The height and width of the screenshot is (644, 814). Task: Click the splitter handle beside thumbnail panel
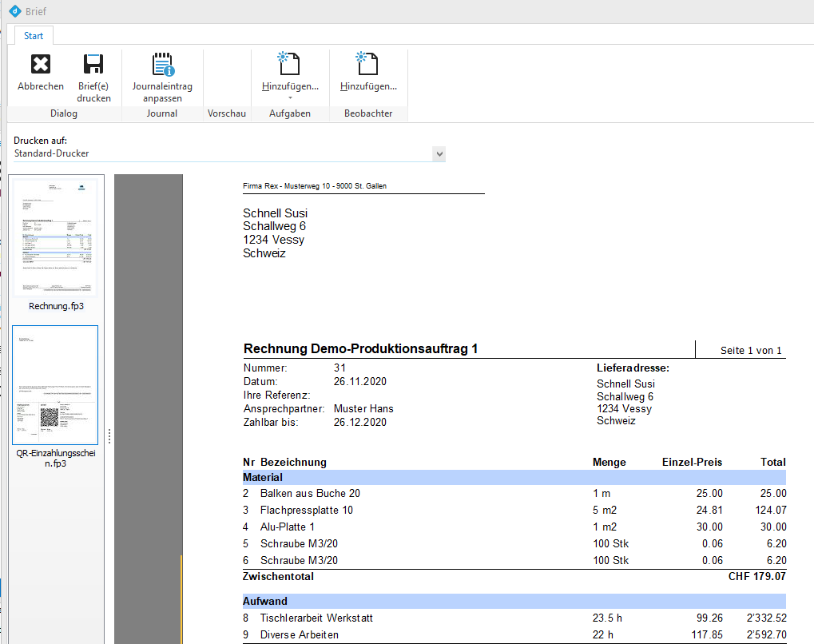pyautogui.click(x=109, y=435)
